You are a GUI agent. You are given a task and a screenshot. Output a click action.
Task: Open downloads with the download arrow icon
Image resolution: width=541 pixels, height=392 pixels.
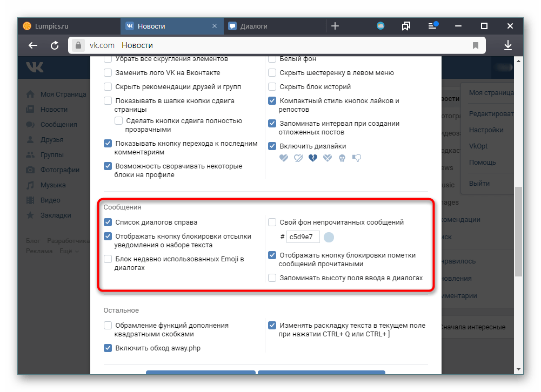pyautogui.click(x=508, y=45)
